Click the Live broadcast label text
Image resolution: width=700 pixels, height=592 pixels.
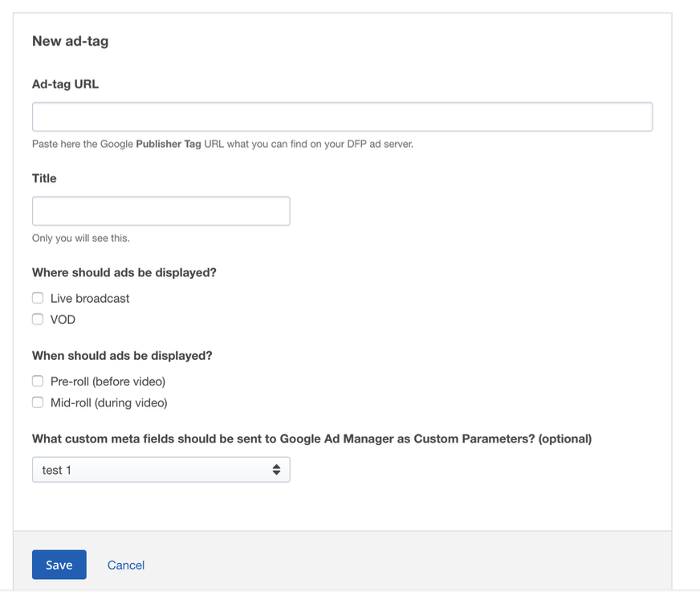coord(90,299)
